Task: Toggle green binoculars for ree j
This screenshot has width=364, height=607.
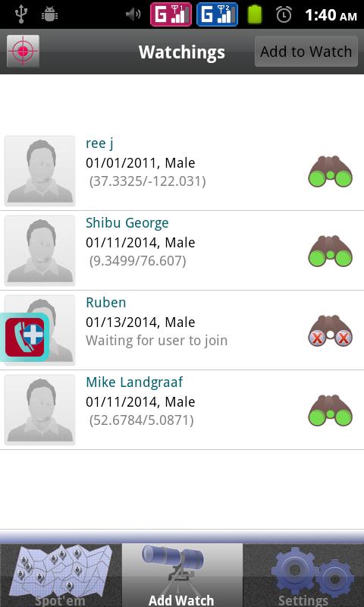Action: pyautogui.click(x=330, y=171)
